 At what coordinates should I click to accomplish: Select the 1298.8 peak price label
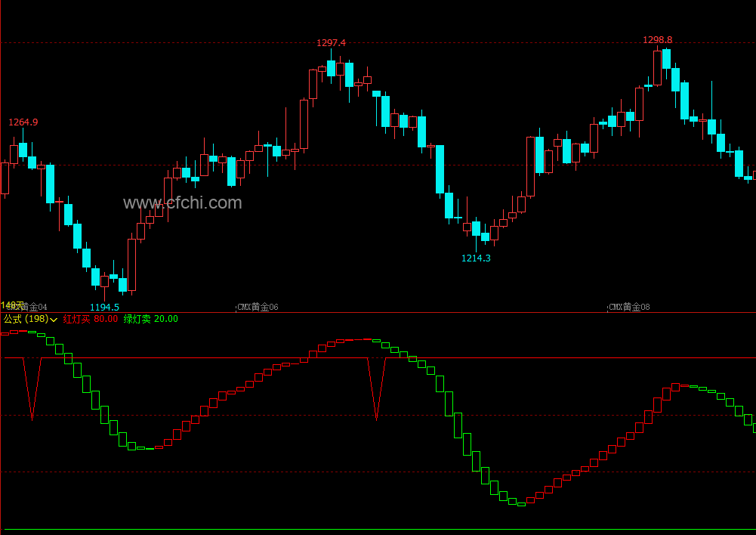click(658, 39)
